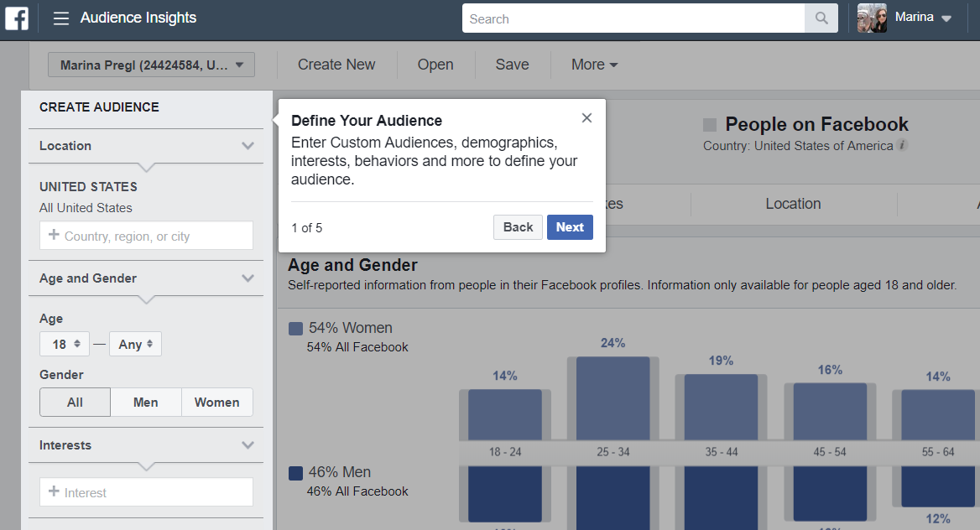Open the account dropdown arrow near Marina

[946, 18]
